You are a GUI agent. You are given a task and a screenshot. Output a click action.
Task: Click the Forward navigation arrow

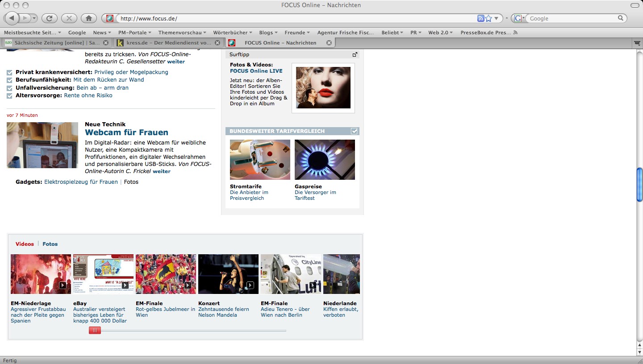25,18
